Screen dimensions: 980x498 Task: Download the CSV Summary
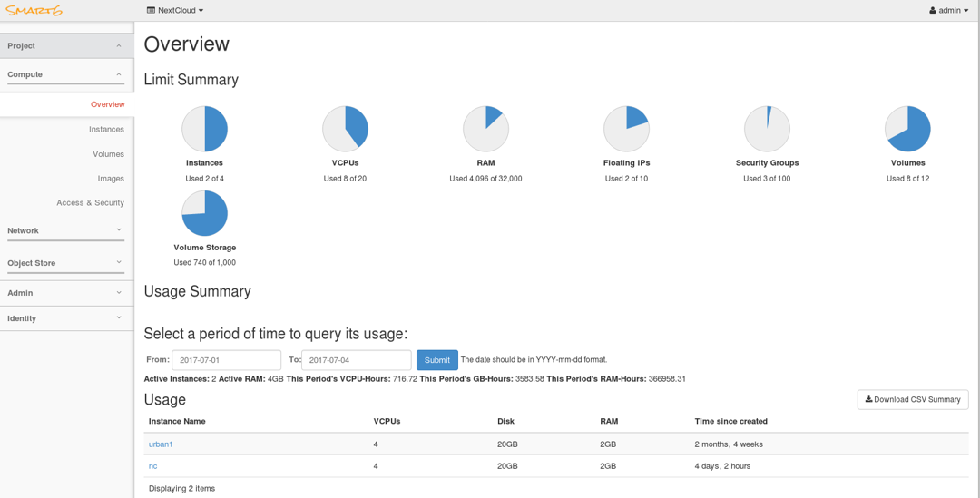coord(912,400)
